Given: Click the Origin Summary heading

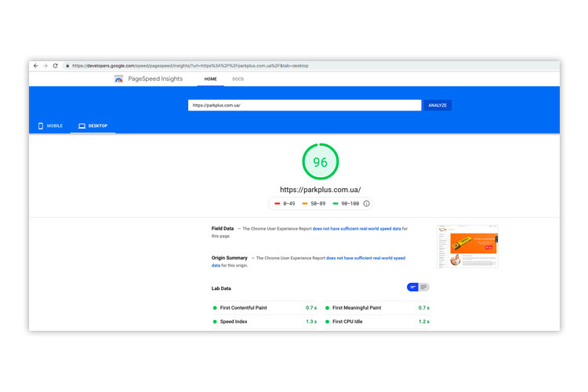Looking at the screenshot, I should pyautogui.click(x=230, y=258).
